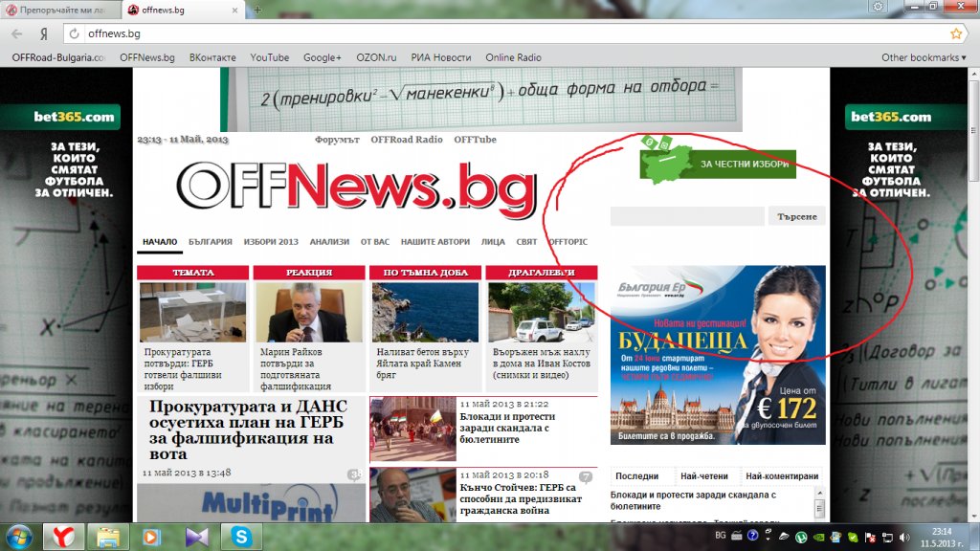Screen dimensions: 980x551
Task: Switch to the Най-коментирани tab
Action: pyautogui.click(x=782, y=476)
